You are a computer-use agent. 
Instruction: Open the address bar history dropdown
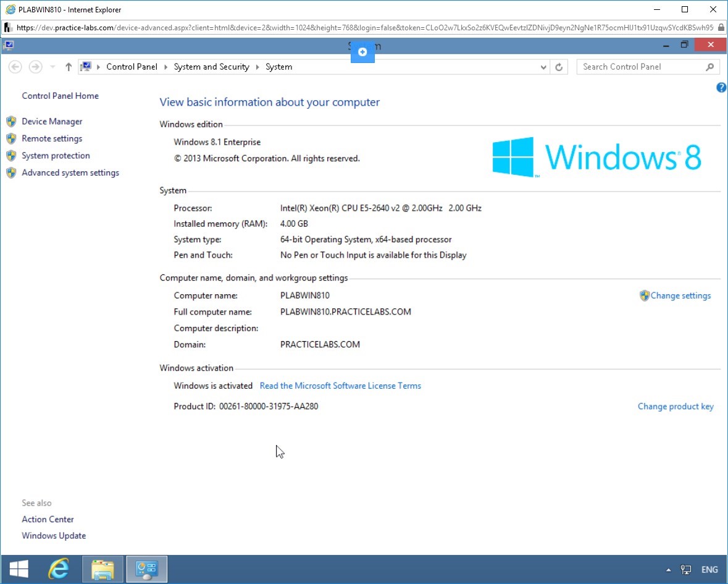click(x=543, y=67)
